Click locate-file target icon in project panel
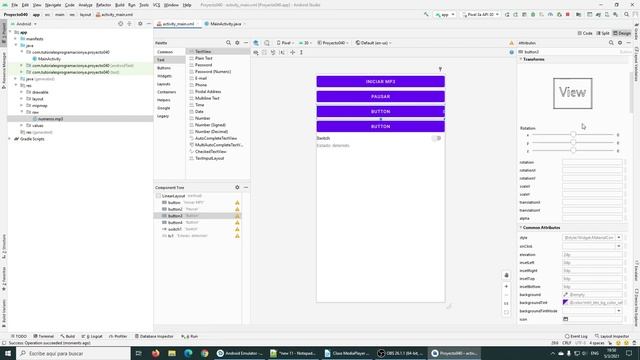The width and height of the screenshot is (640, 360). point(120,24)
